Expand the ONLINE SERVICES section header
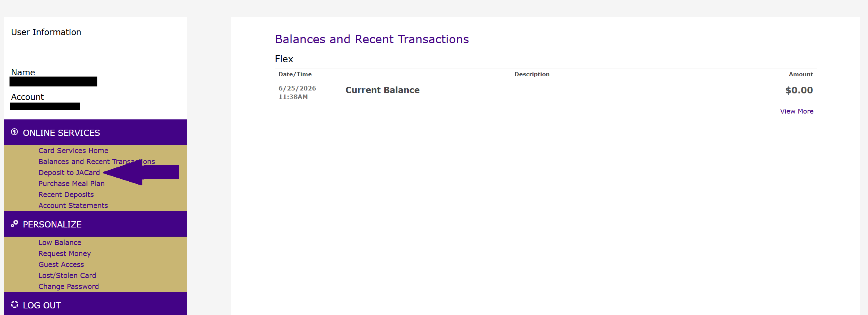This screenshot has height=315, width=868. pos(96,132)
